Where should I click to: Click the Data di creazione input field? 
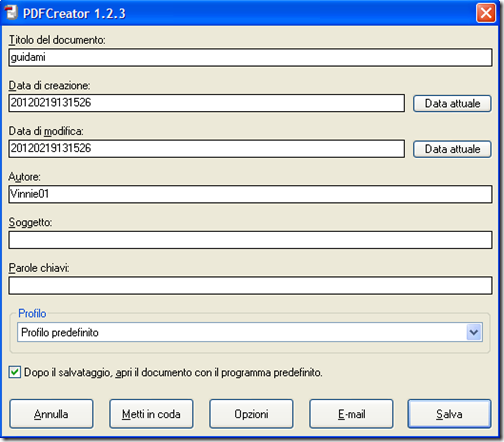(207, 103)
